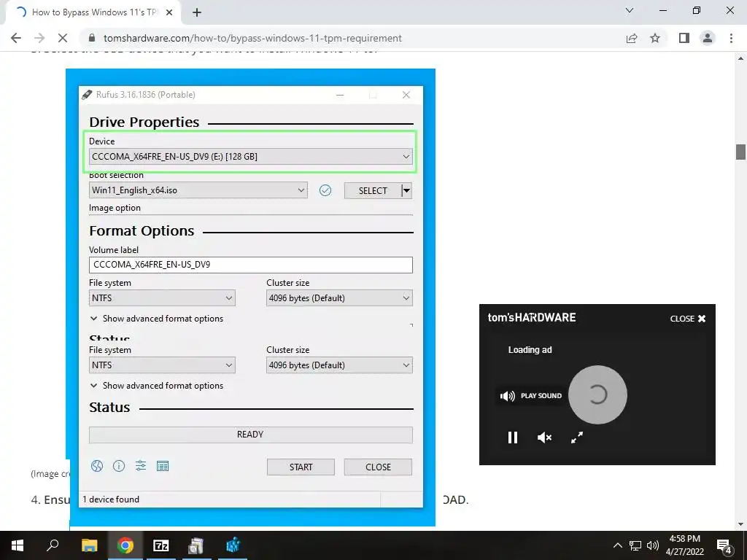Click the Rufus START button
Image resolution: width=747 pixels, height=560 pixels.
(x=301, y=467)
